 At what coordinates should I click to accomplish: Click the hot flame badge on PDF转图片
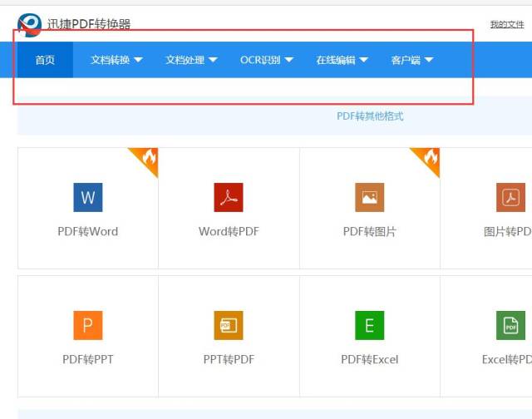click(429, 159)
